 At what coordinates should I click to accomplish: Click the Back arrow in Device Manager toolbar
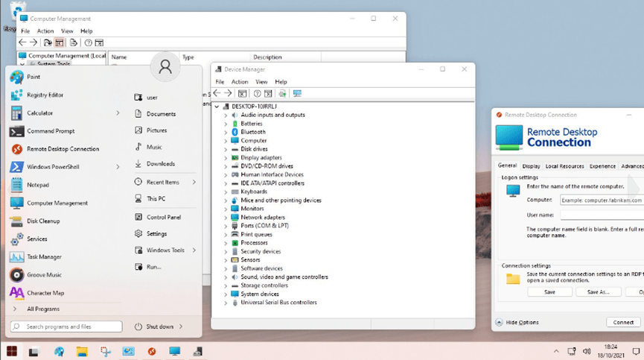(218, 93)
